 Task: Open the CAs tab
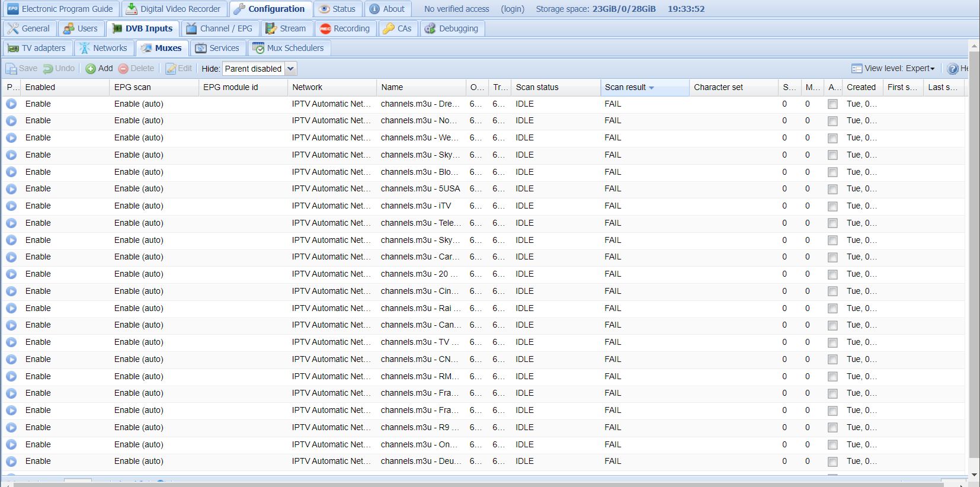click(398, 28)
